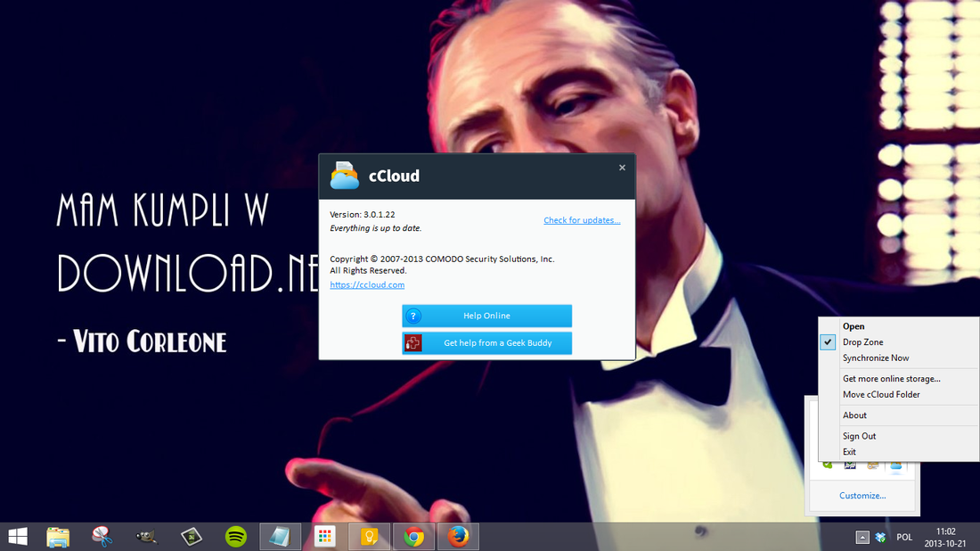Click the 'Everything is up to date.' text
The width and height of the screenshot is (980, 551).
tap(376, 228)
